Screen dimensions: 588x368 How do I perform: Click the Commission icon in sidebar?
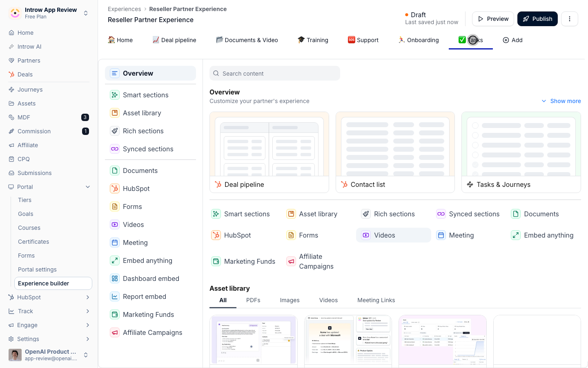click(x=11, y=131)
